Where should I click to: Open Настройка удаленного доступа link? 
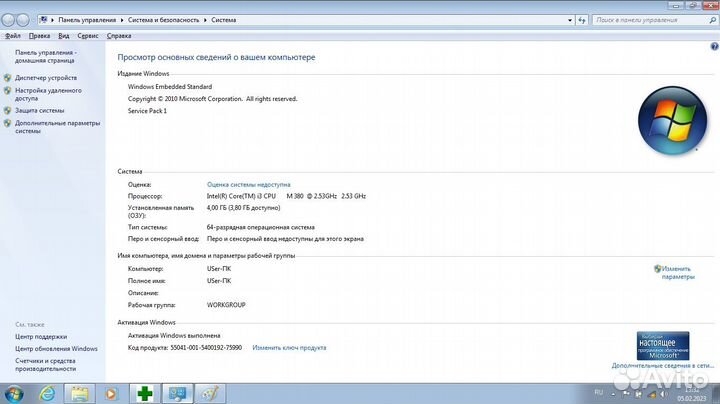tap(48, 94)
